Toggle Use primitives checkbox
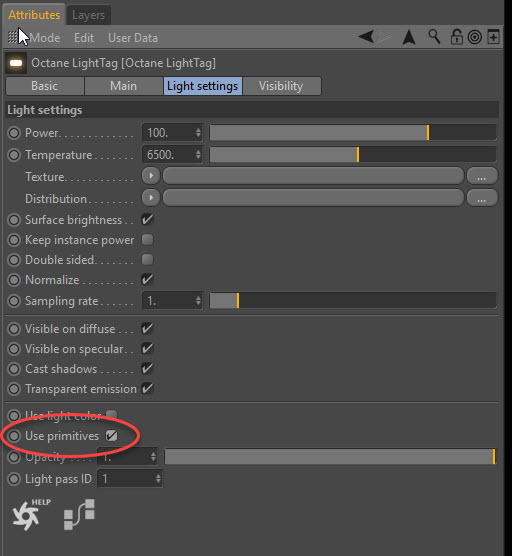This screenshot has width=512, height=556. [x=111, y=435]
